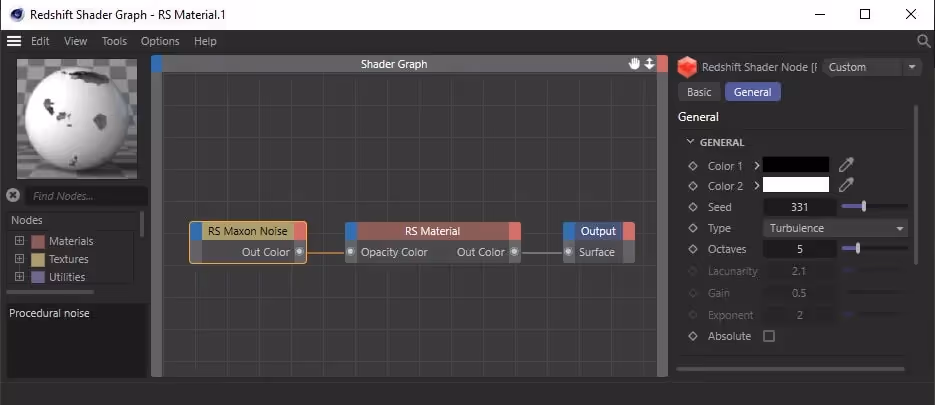The height and width of the screenshot is (405, 935).
Task: Switch to the General tab
Action: pos(753,92)
